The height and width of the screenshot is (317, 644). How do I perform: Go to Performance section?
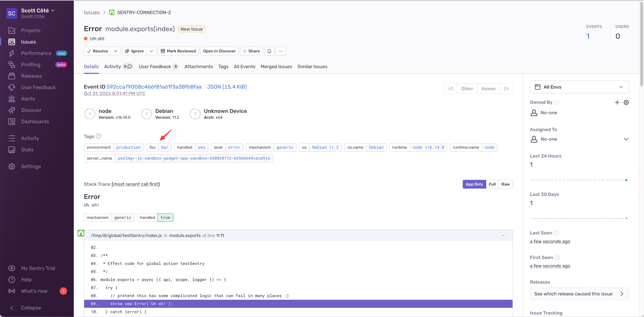36,53
